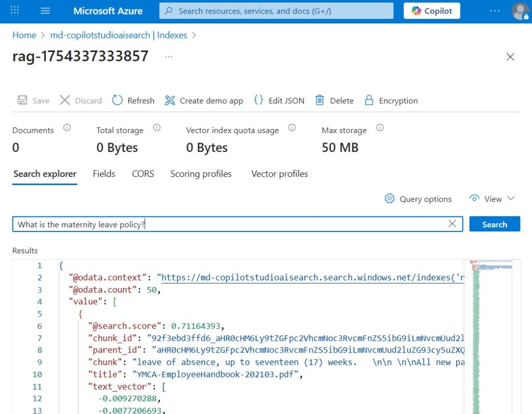Close the index blade

coord(510,57)
